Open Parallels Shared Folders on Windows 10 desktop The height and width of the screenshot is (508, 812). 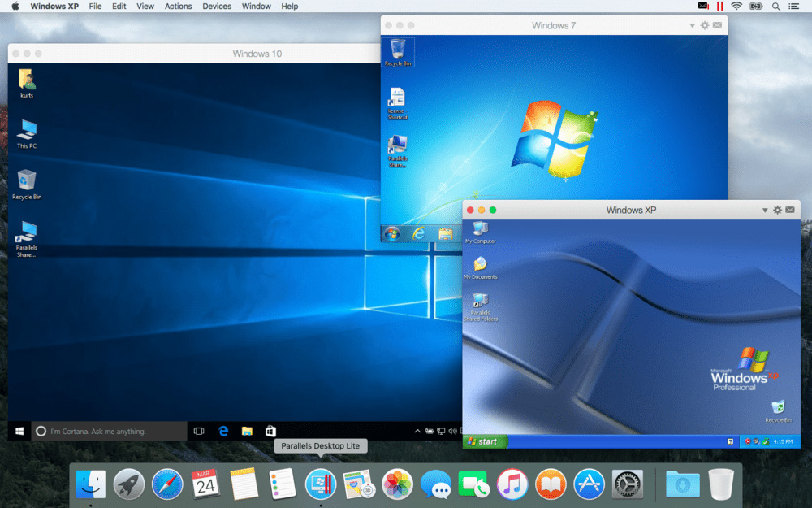(27, 238)
